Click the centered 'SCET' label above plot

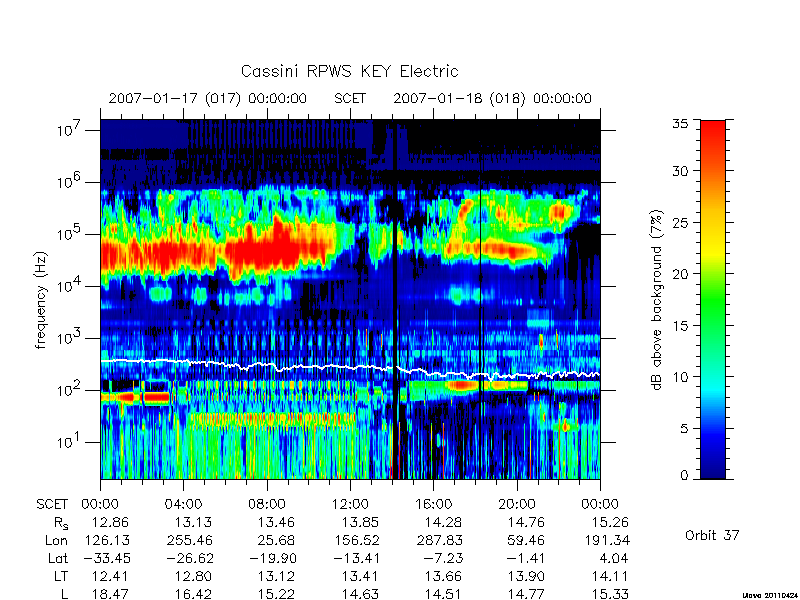point(350,98)
